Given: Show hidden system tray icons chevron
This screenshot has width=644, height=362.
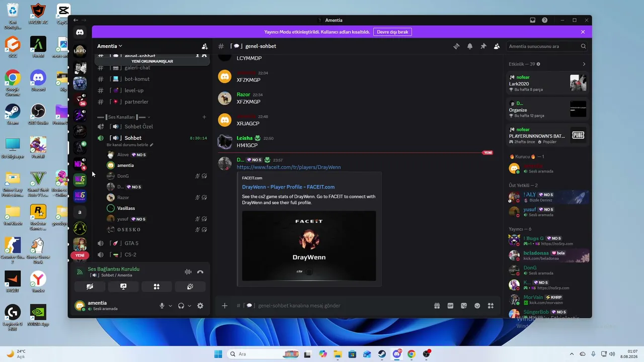Looking at the screenshot, I should [571, 354].
